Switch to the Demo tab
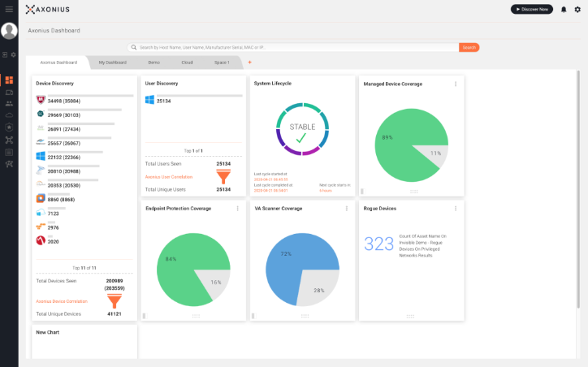 coord(154,63)
